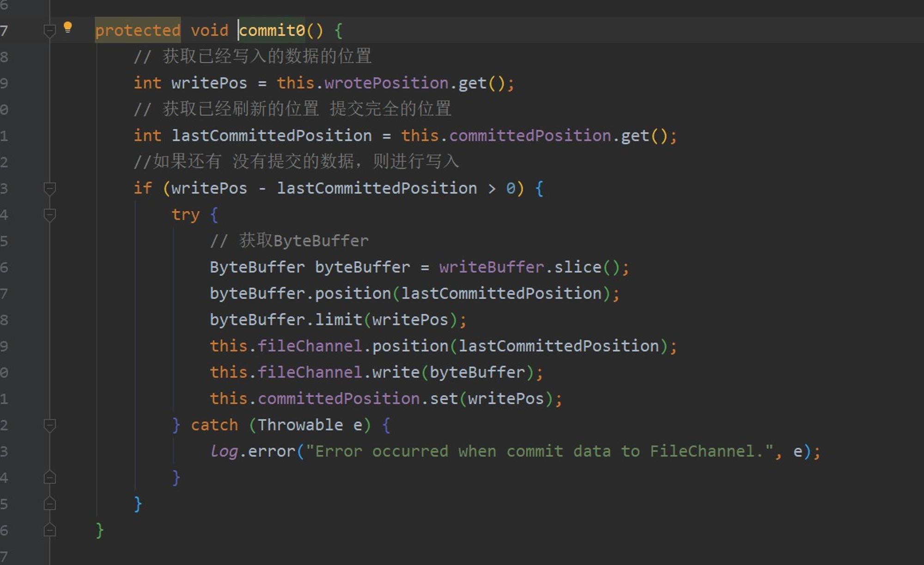Click limit in byteBuffer.limit(writePos)

click(339, 320)
